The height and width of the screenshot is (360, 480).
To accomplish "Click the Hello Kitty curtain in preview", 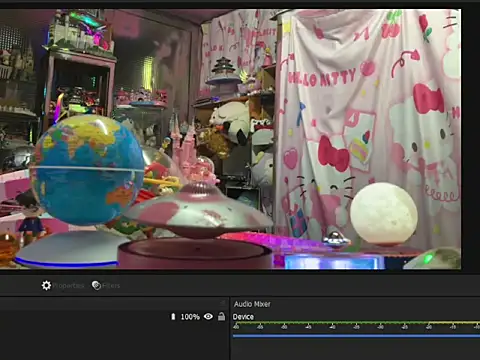I will pyautogui.click(x=368, y=127).
